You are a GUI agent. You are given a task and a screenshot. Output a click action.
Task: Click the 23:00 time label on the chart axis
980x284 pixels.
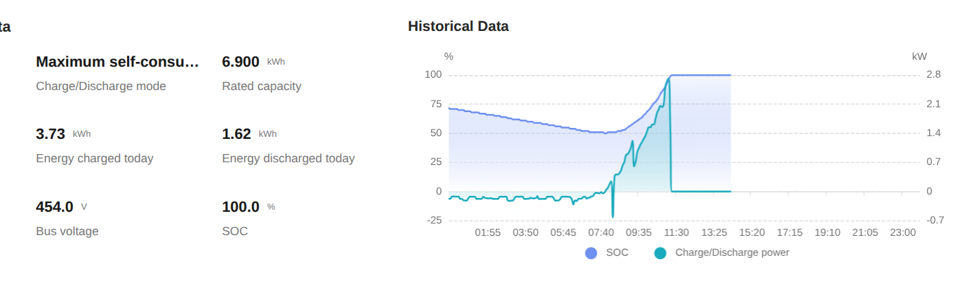pos(903,233)
